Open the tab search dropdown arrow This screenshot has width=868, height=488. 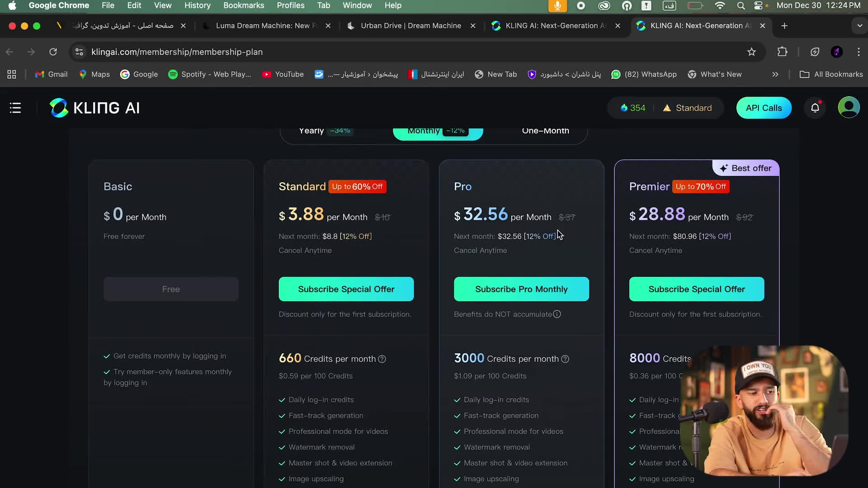(859, 26)
